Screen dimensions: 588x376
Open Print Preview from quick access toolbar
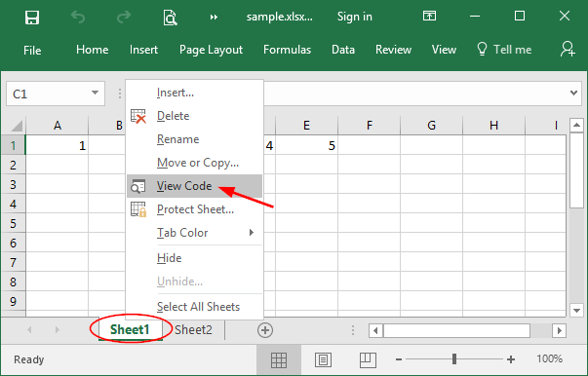coord(170,18)
